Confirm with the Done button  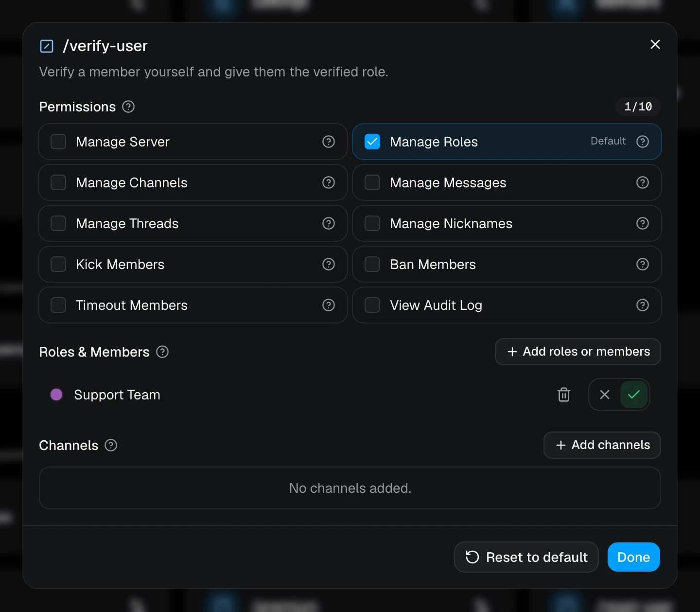(634, 557)
